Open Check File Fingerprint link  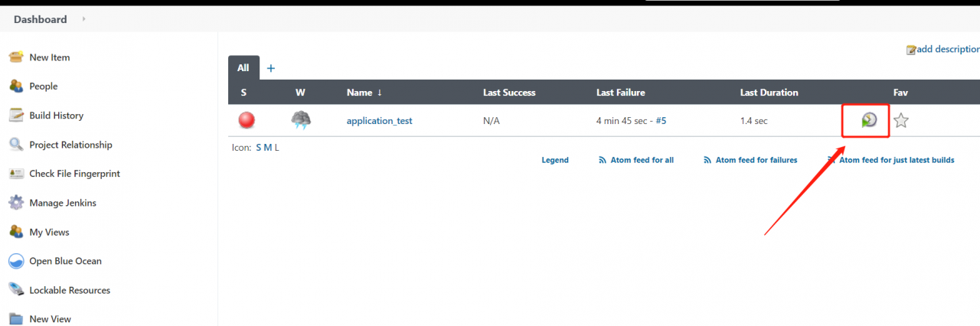75,174
